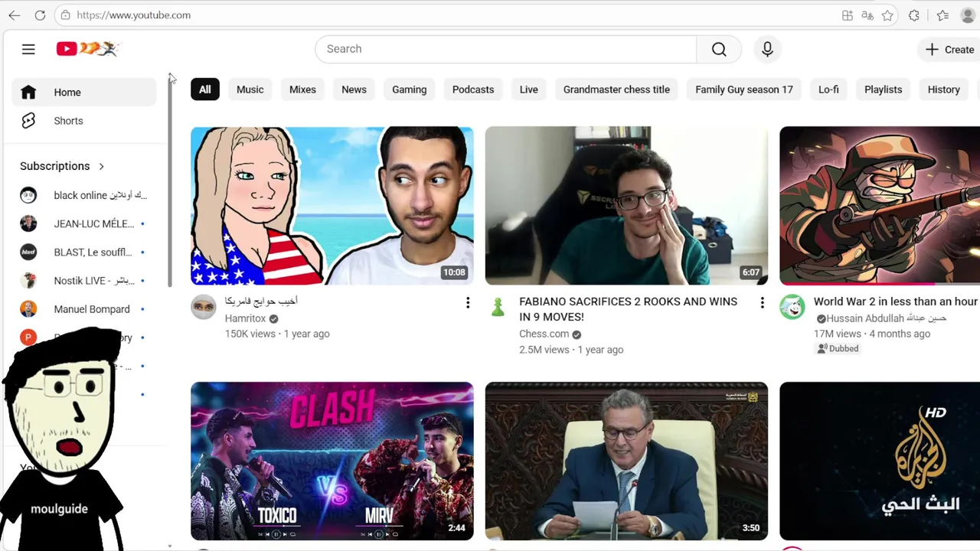
Task: Reload the page with refresh icon
Action: (x=40, y=15)
